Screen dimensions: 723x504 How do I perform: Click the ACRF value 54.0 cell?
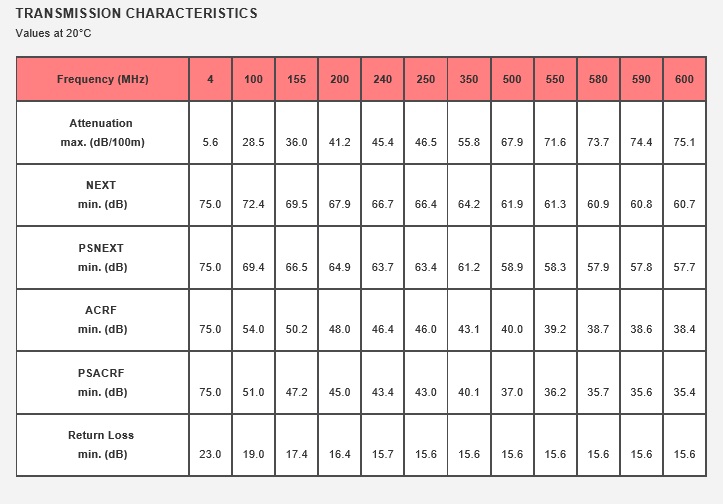(253, 320)
